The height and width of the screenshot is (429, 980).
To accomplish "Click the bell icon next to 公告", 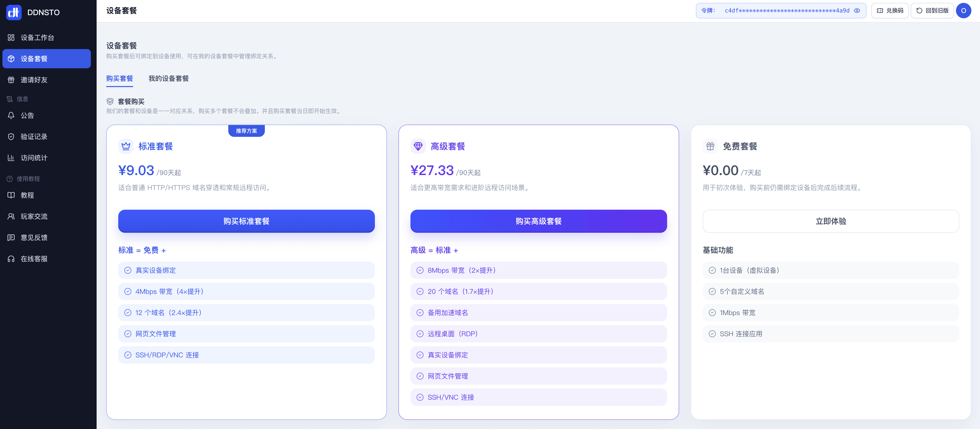I will point(11,115).
